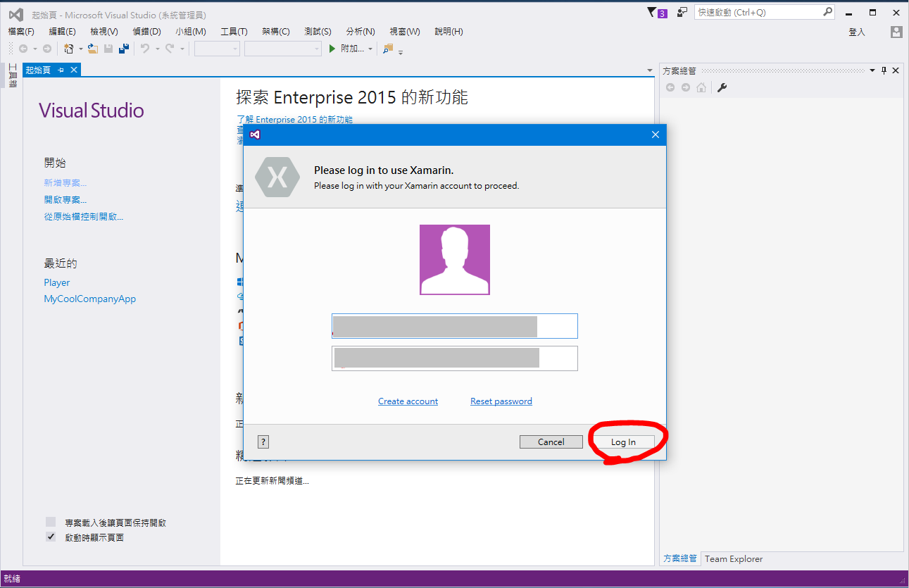Click the Solution Explorer Home icon
This screenshot has width=909, height=588.
(701, 87)
